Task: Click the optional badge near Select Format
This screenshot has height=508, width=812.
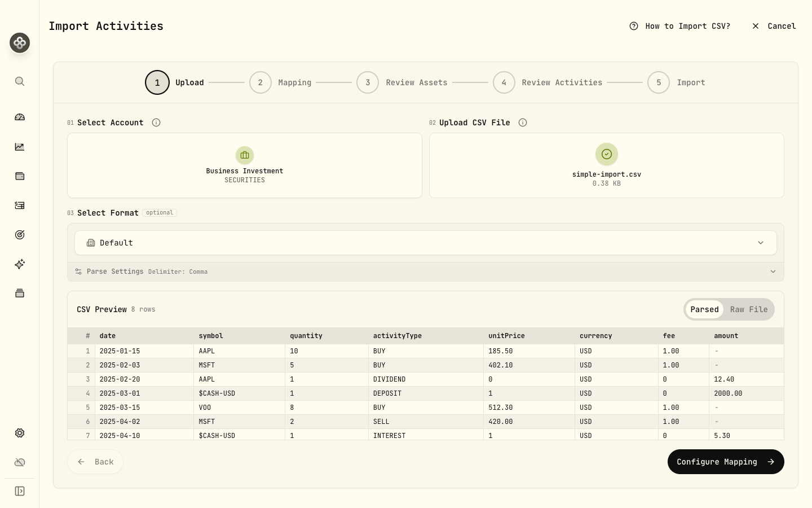Action: pyautogui.click(x=160, y=213)
